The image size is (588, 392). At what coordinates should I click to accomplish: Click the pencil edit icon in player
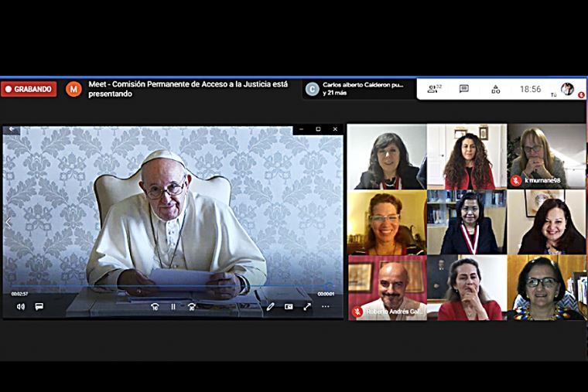[270, 307]
